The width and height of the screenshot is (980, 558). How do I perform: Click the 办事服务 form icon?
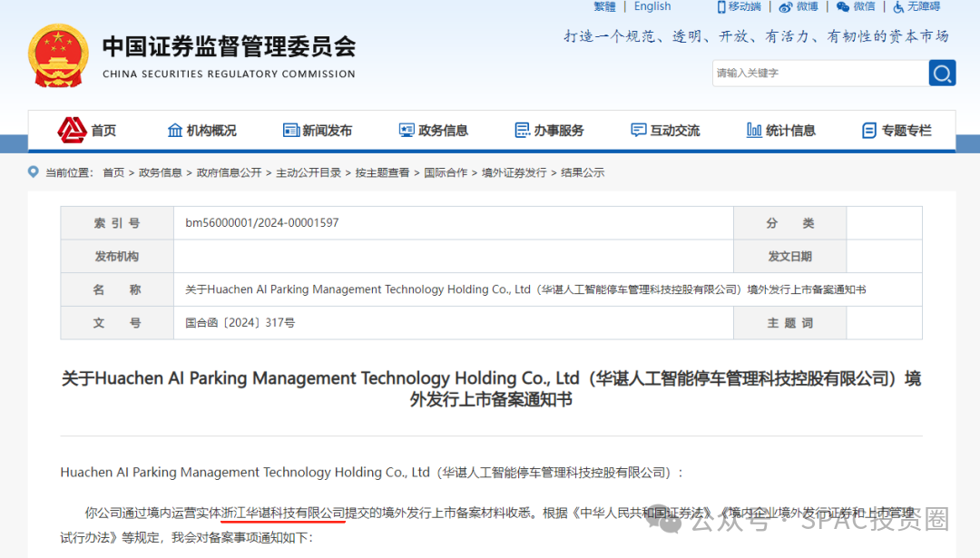[x=522, y=130]
